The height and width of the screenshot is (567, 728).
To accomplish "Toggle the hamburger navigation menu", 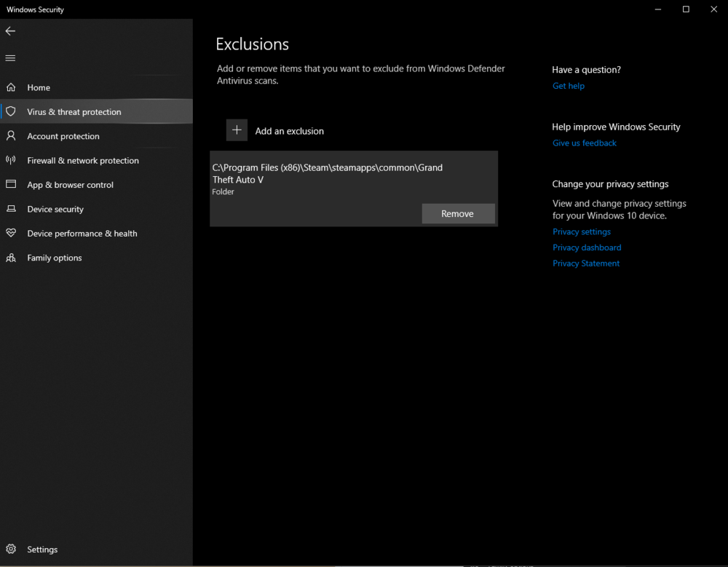I will pyautogui.click(x=10, y=58).
